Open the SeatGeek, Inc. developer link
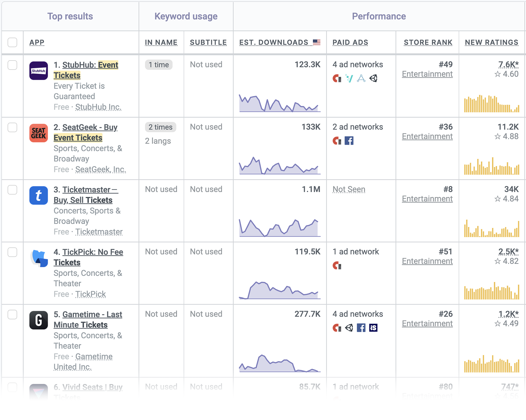 (x=100, y=169)
